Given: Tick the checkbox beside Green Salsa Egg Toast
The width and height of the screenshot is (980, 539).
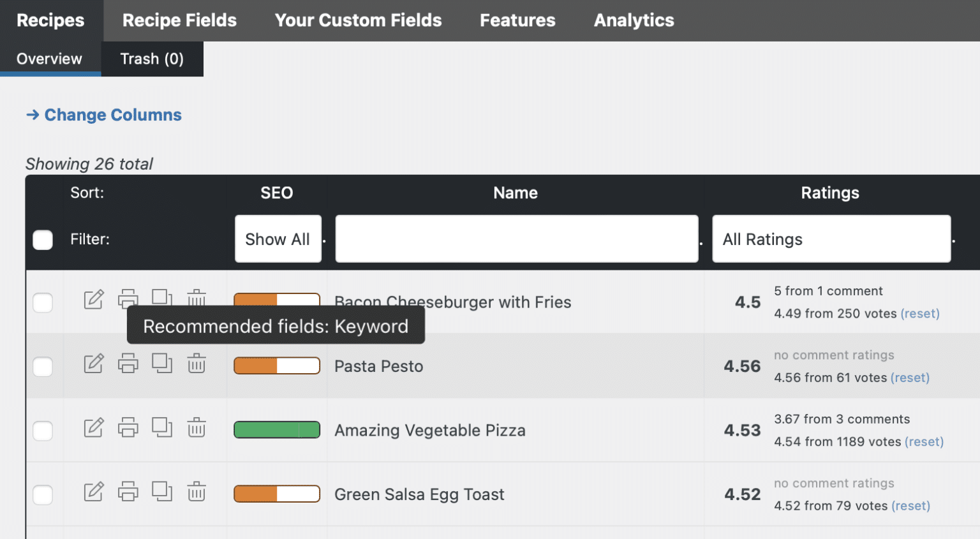Looking at the screenshot, I should tap(42, 494).
